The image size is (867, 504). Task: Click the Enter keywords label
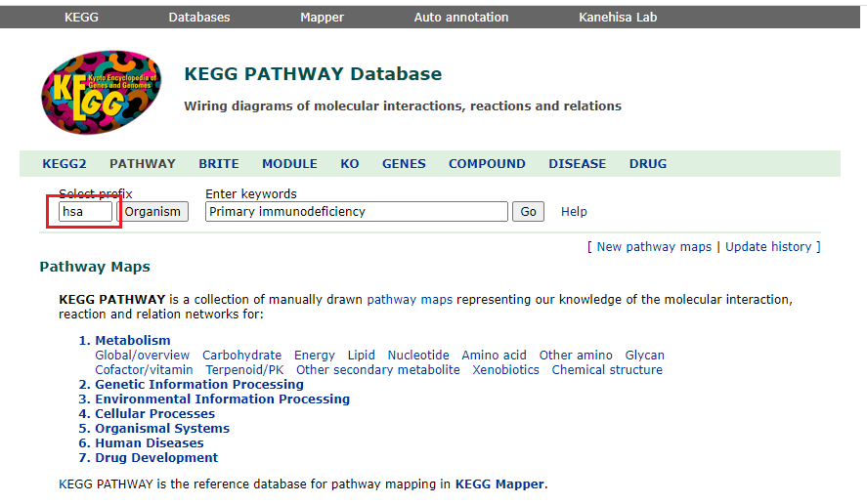pyautogui.click(x=251, y=194)
